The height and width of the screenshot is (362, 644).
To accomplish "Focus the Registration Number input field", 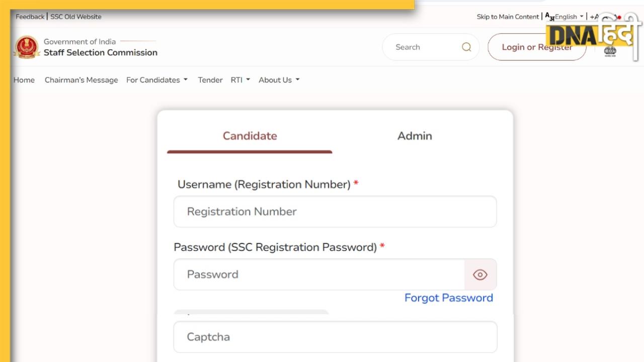I will 335,212.
